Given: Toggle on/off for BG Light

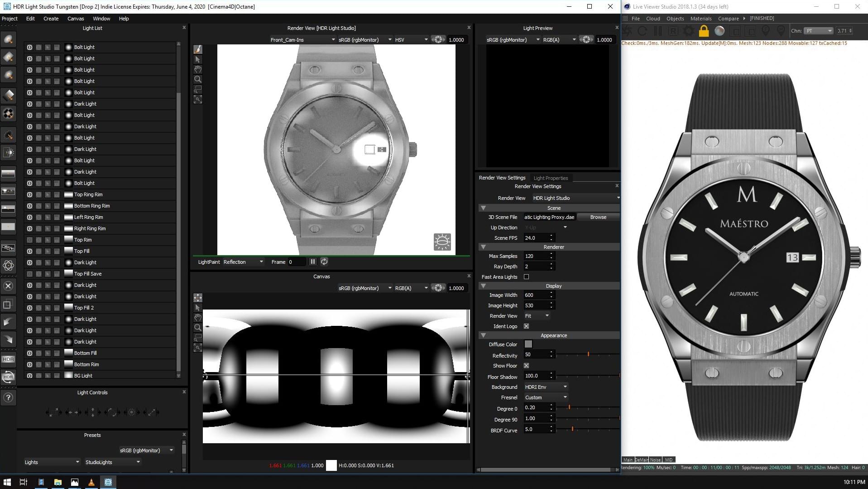Looking at the screenshot, I should point(29,376).
